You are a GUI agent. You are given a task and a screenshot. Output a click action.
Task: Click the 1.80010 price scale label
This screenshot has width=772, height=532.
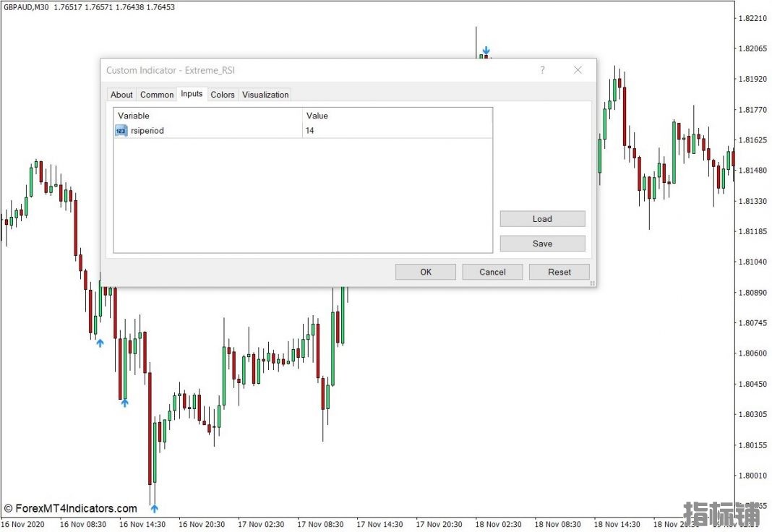[752, 476]
